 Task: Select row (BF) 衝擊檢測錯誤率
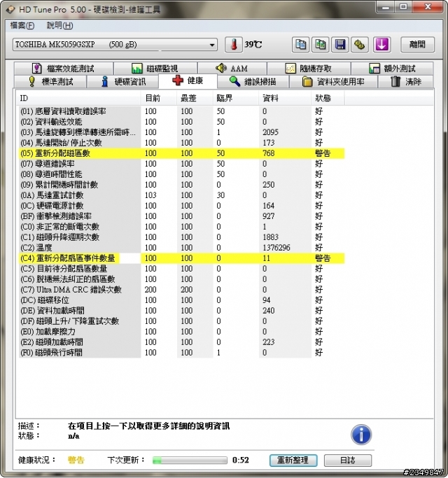point(182,216)
